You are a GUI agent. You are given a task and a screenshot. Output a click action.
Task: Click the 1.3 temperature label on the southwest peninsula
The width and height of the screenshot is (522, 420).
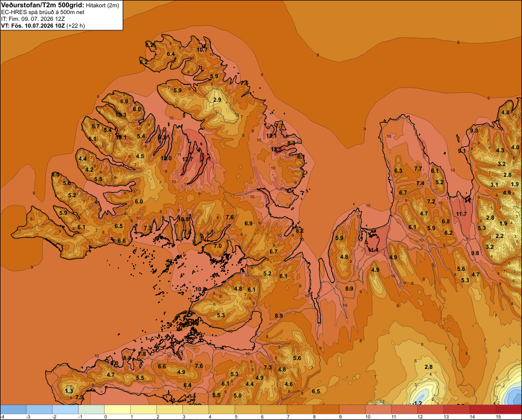[x=69, y=391]
